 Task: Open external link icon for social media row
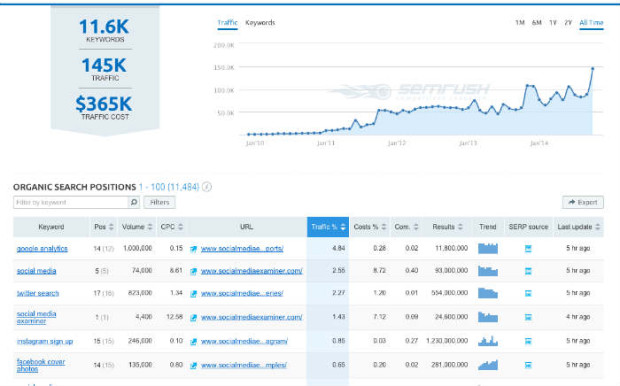click(193, 271)
